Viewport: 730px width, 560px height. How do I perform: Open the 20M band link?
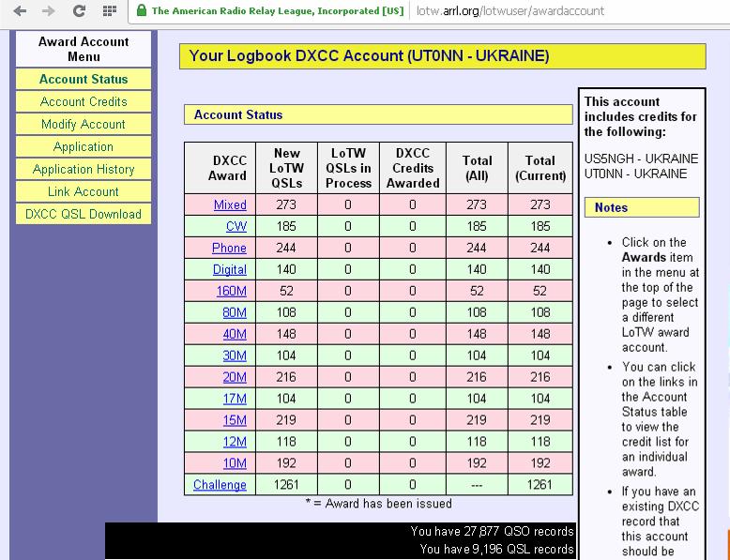click(235, 377)
